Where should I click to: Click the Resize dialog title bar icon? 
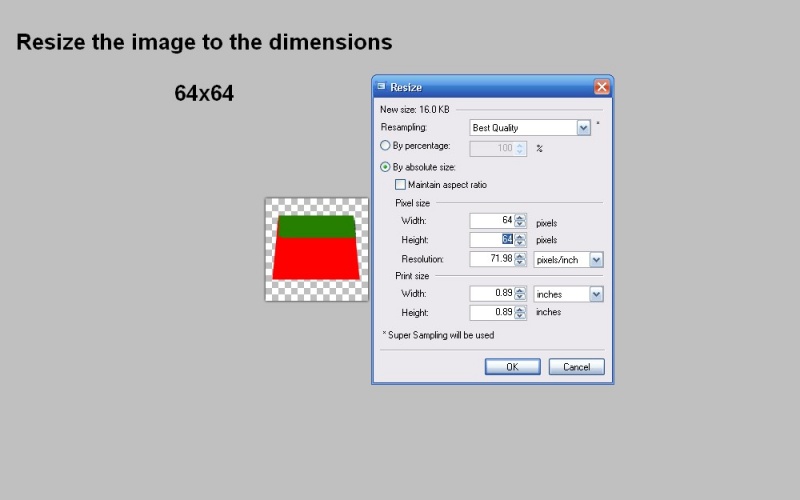click(381, 87)
